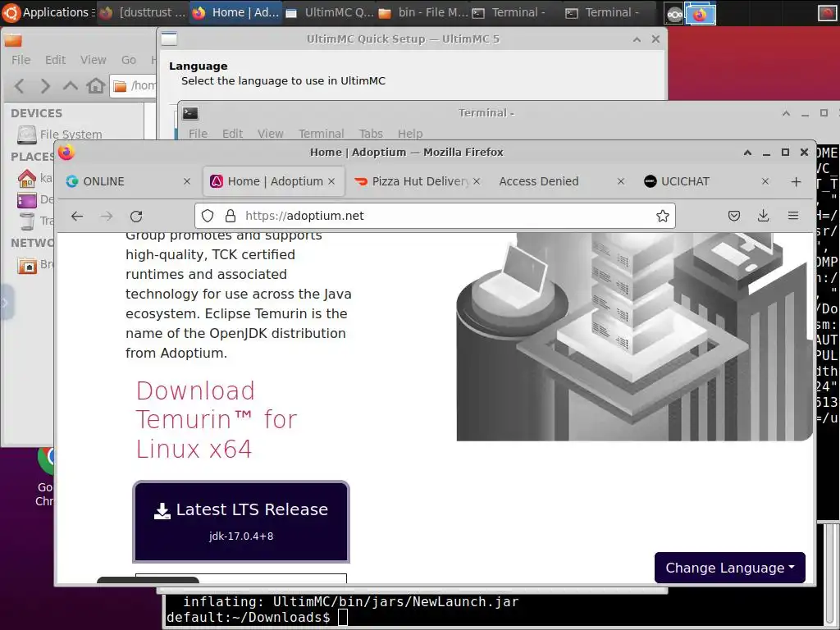Viewport: 840px width, 630px height.
Task: Click the terminal prompt at default:~/Downloads$
Action: click(248, 617)
